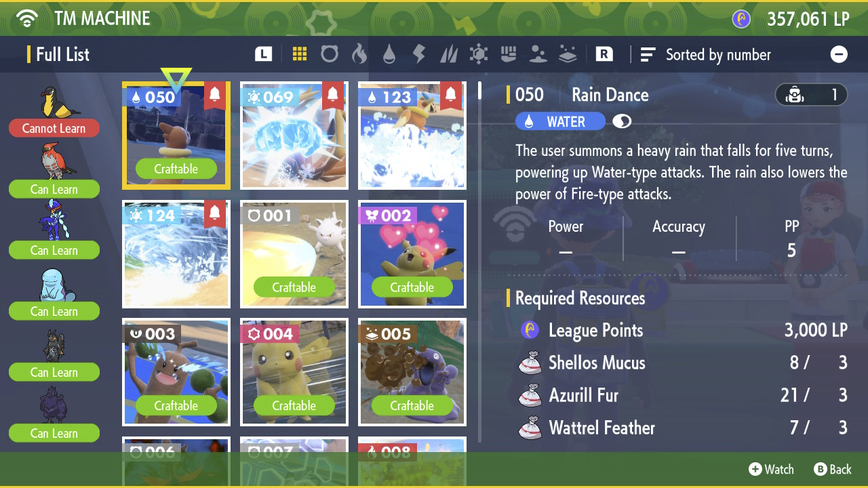
Task: Filter TMs by Poison type icon
Action: pos(538,54)
